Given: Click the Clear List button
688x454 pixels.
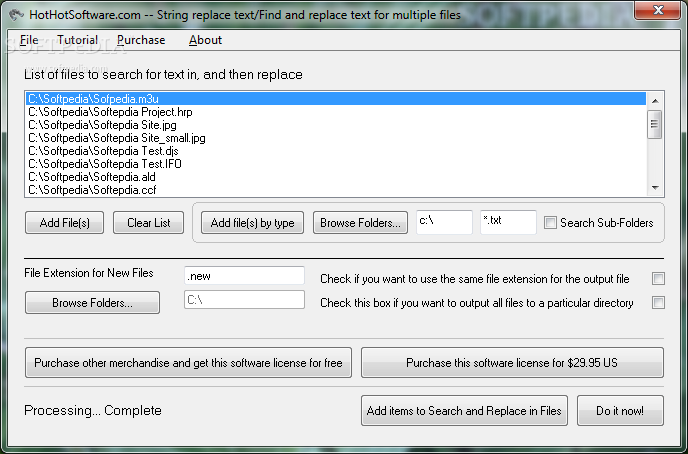Looking at the screenshot, I should pyautogui.click(x=148, y=223).
